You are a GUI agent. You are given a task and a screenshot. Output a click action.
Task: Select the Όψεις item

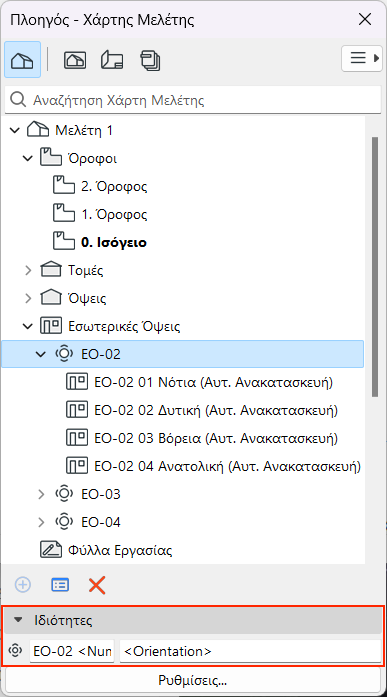pos(87,298)
